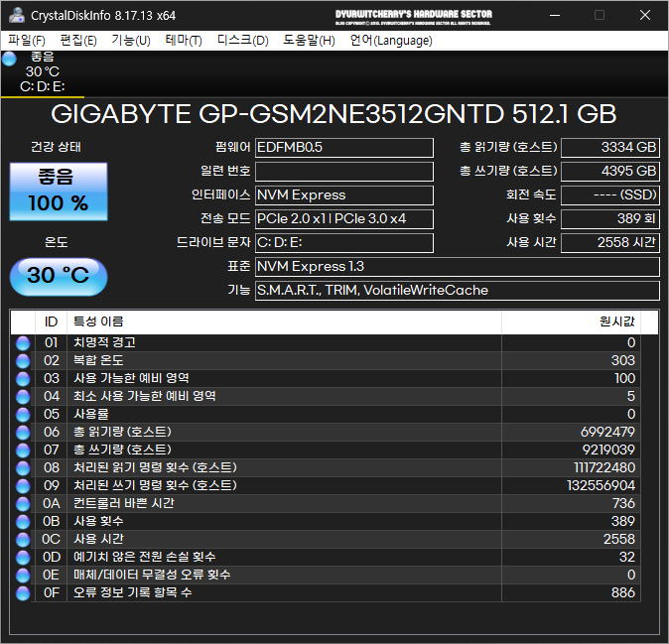Screen dimensions: 669x644
Task: Click status orb for 0D 예기치 않은 전원 손실 횟수
Action: [23, 558]
